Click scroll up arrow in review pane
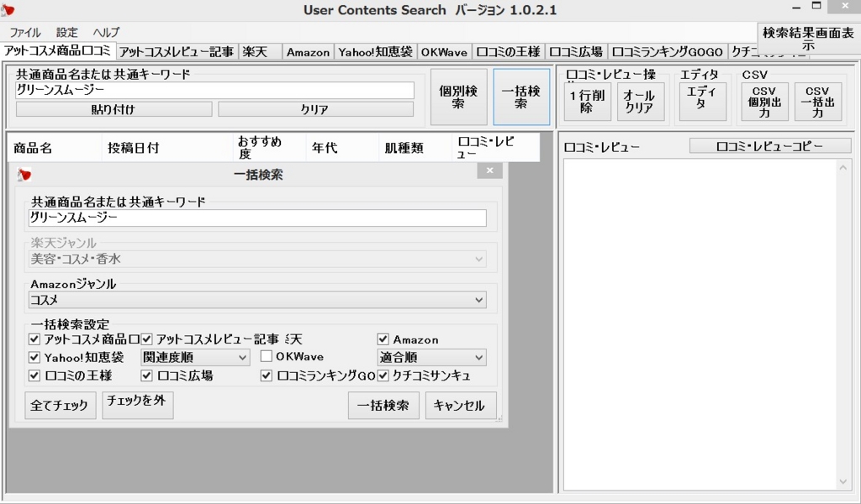This screenshot has width=861, height=504. click(x=843, y=167)
